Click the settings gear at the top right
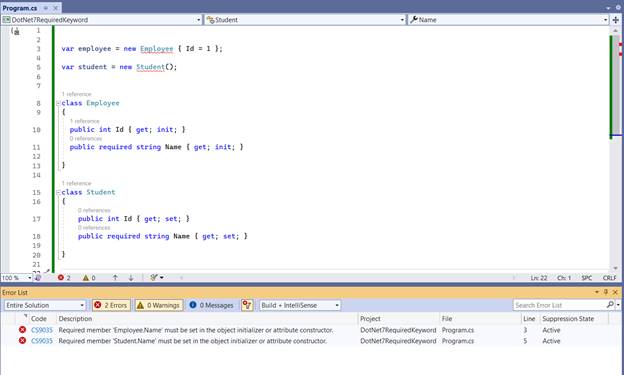This screenshot has height=375, width=624. (x=618, y=8)
